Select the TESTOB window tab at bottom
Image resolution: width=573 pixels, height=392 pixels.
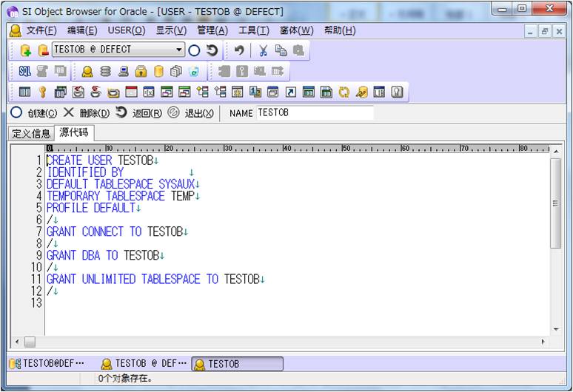[x=237, y=364]
